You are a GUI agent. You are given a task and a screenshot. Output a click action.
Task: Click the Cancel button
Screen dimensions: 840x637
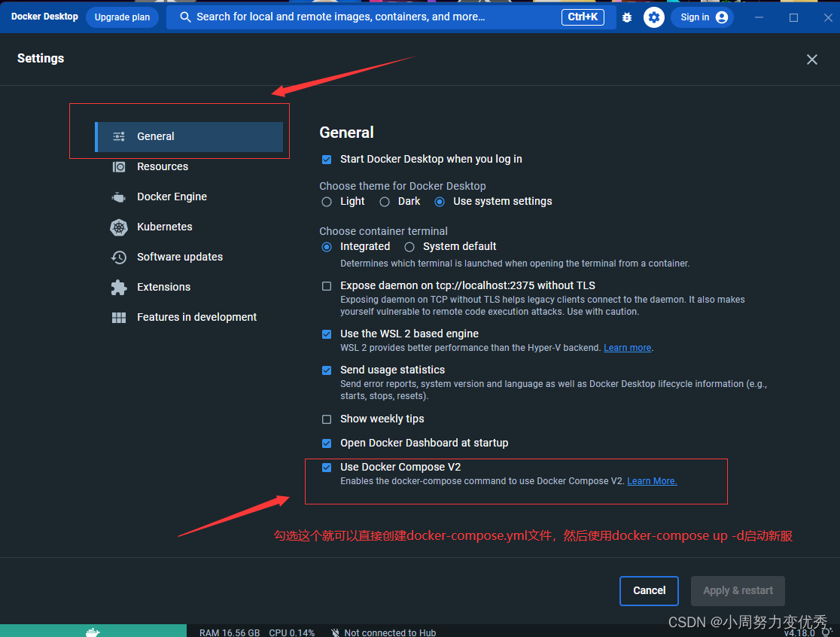pos(649,591)
